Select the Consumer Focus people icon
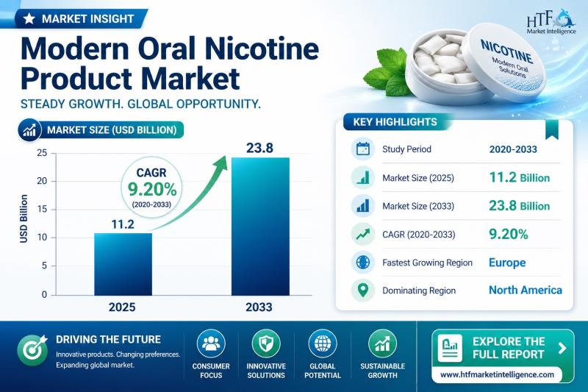This screenshot has width=588, height=392. [x=211, y=343]
